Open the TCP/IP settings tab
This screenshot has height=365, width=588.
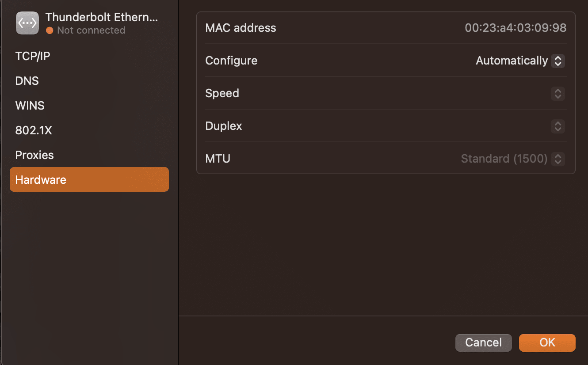pyautogui.click(x=33, y=56)
